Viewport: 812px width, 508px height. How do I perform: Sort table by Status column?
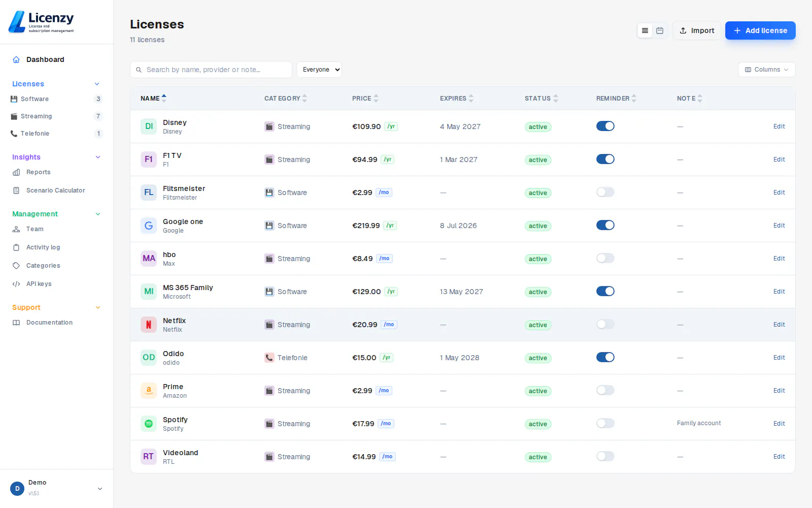click(x=542, y=99)
